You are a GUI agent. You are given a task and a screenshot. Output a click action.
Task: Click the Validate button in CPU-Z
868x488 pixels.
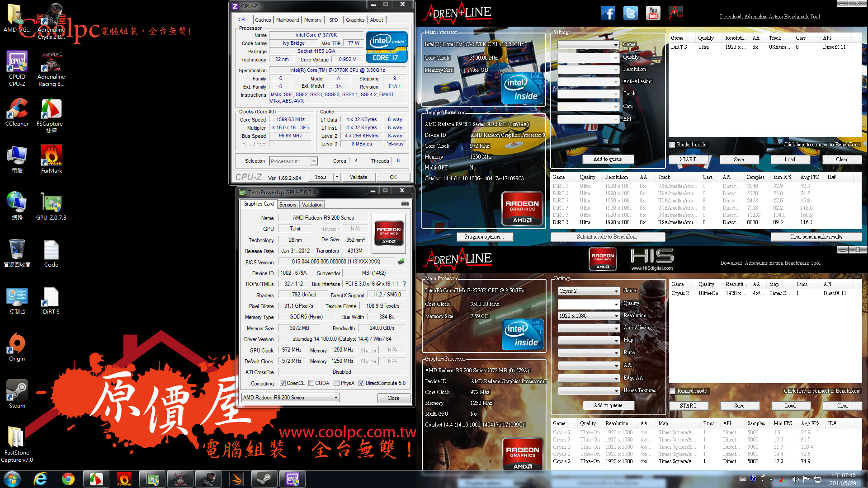point(359,177)
